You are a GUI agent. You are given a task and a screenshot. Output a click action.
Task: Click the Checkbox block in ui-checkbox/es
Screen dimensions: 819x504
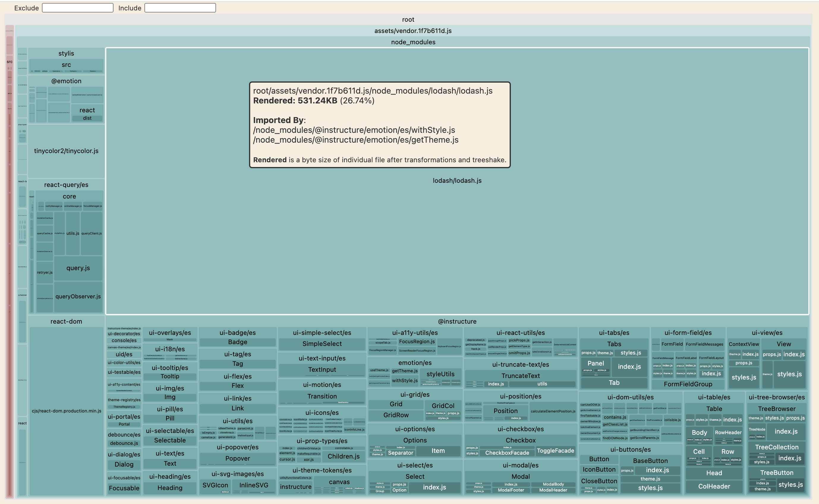(520, 440)
